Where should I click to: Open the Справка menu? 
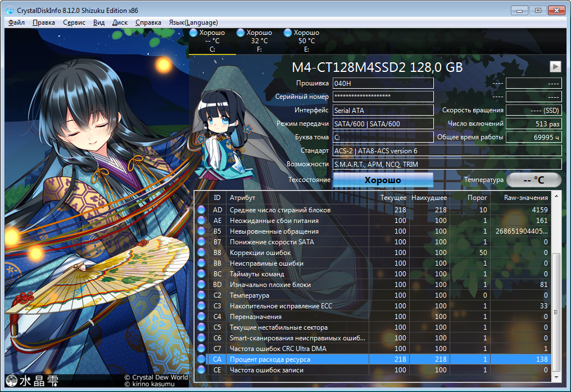148,22
